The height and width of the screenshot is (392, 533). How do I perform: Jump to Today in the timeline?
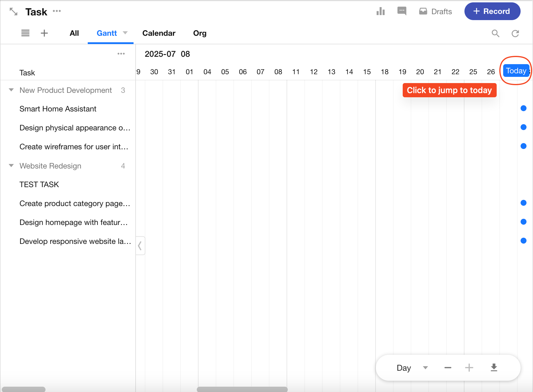click(x=516, y=71)
